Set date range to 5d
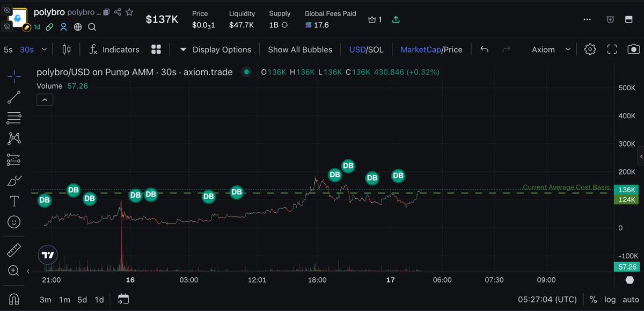Screen dimensions: 644x311 (82, 299)
